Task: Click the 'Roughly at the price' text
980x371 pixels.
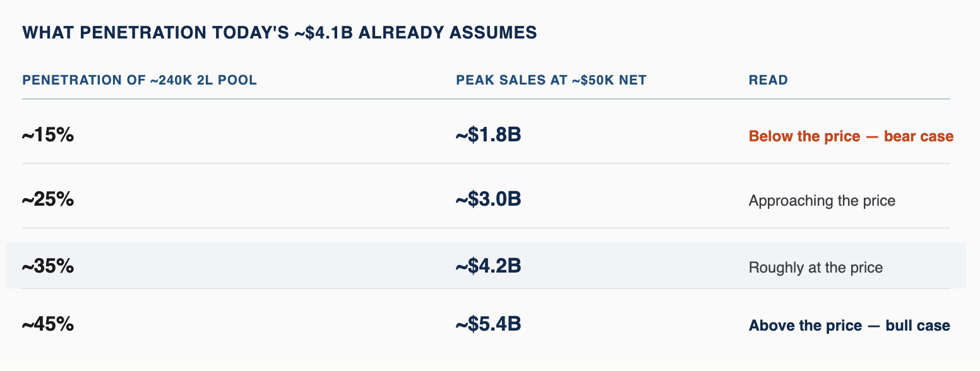Action: (816, 268)
